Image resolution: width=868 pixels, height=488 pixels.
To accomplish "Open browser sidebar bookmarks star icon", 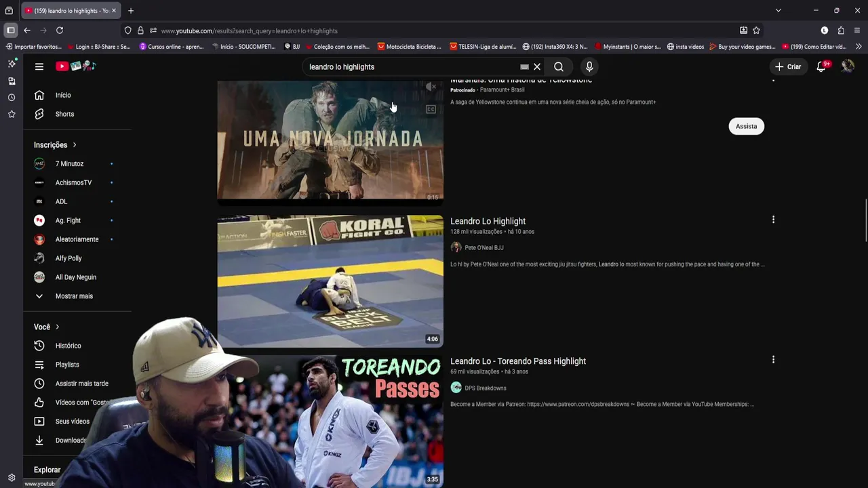I will [12, 115].
